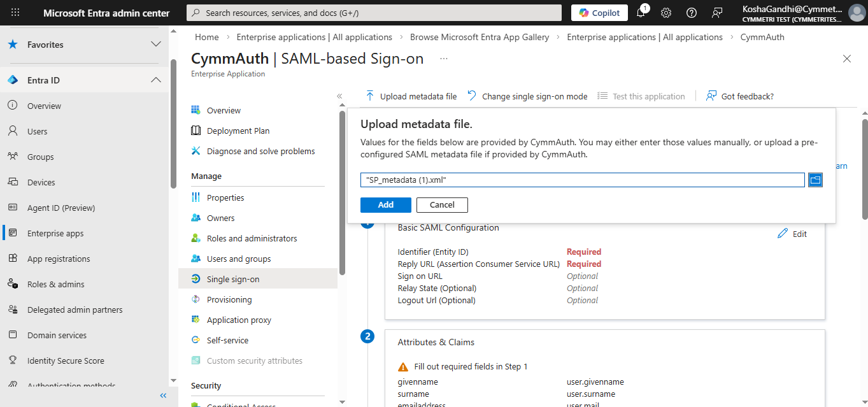The height and width of the screenshot is (407, 868).
Task: Click the Provisioning menu icon
Action: click(196, 299)
